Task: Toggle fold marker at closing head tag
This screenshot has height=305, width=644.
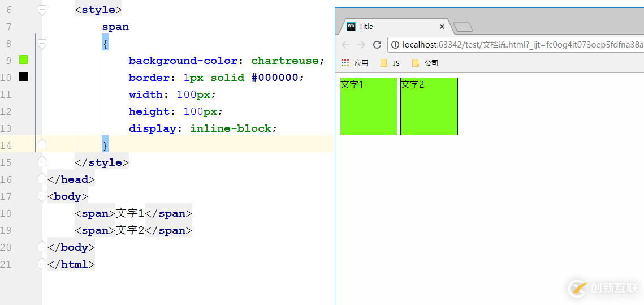Action: point(42,179)
